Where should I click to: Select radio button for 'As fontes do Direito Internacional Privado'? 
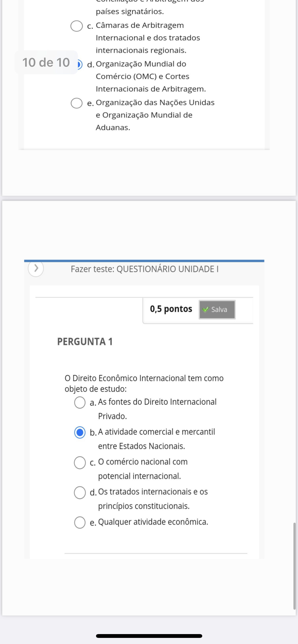80,402
